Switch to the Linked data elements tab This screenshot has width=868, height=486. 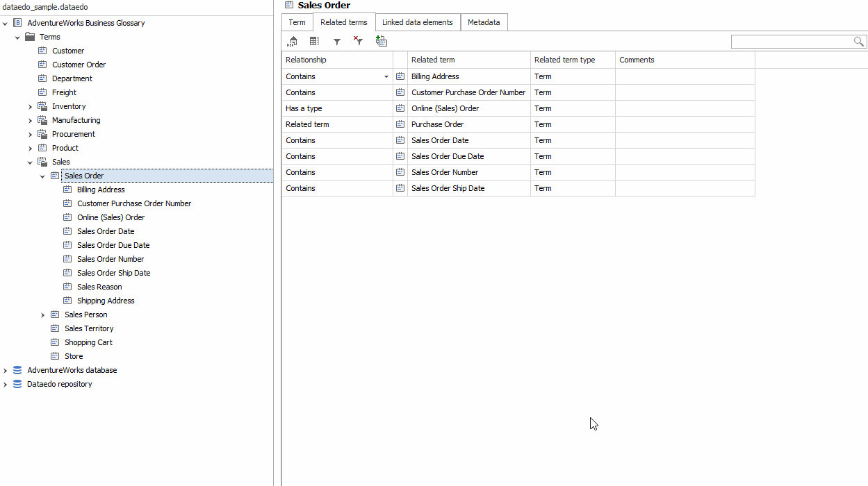tap(417, 22)
